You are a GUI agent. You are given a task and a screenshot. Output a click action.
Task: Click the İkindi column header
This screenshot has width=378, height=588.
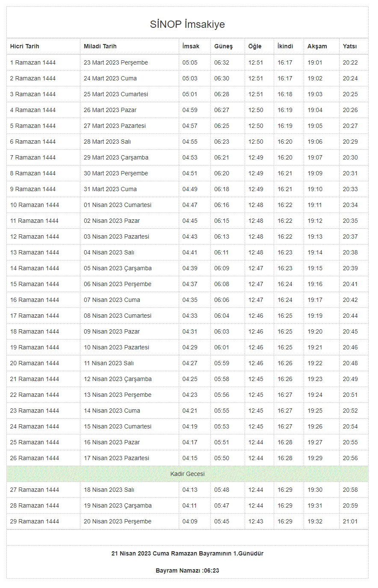(285, 46)
